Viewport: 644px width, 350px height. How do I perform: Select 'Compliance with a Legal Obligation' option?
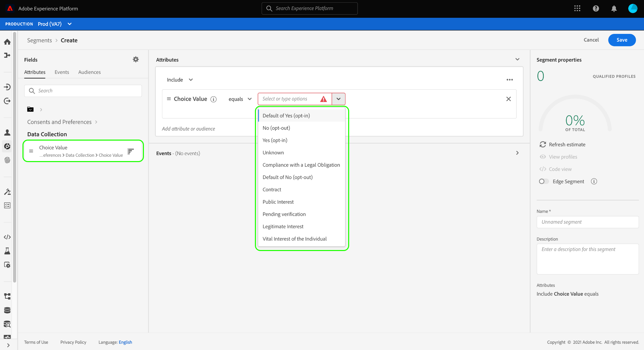[x=302, y=165]
